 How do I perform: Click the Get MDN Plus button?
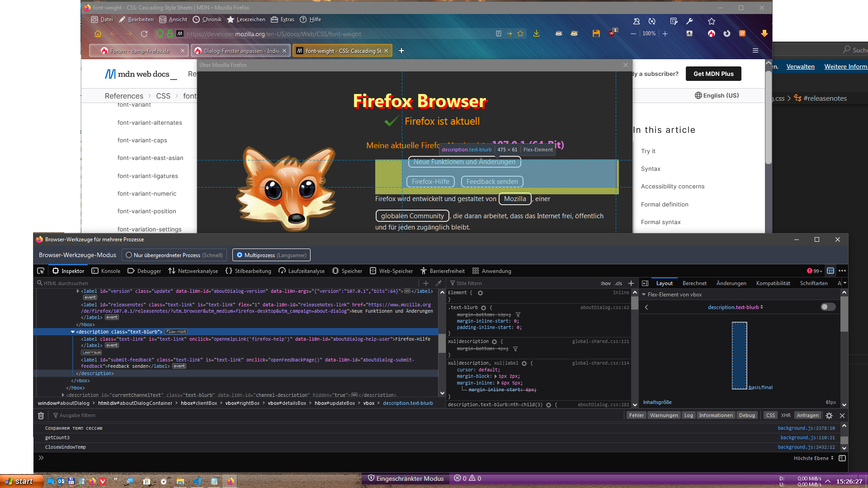click(713, 74)
